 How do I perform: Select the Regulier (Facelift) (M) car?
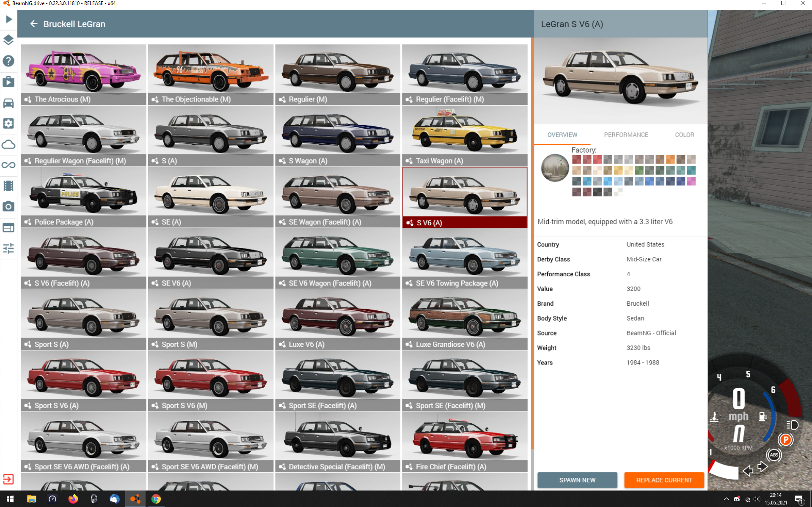pos(465,74)
